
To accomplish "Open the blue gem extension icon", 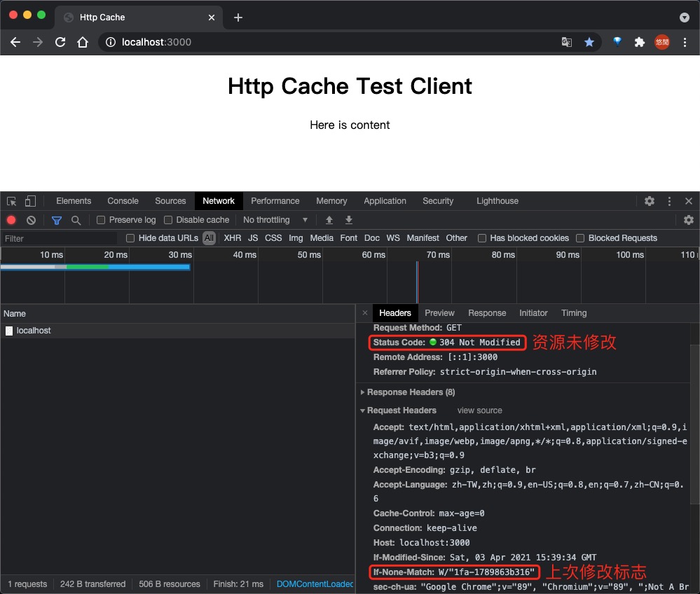I will [x=617, y=42].
